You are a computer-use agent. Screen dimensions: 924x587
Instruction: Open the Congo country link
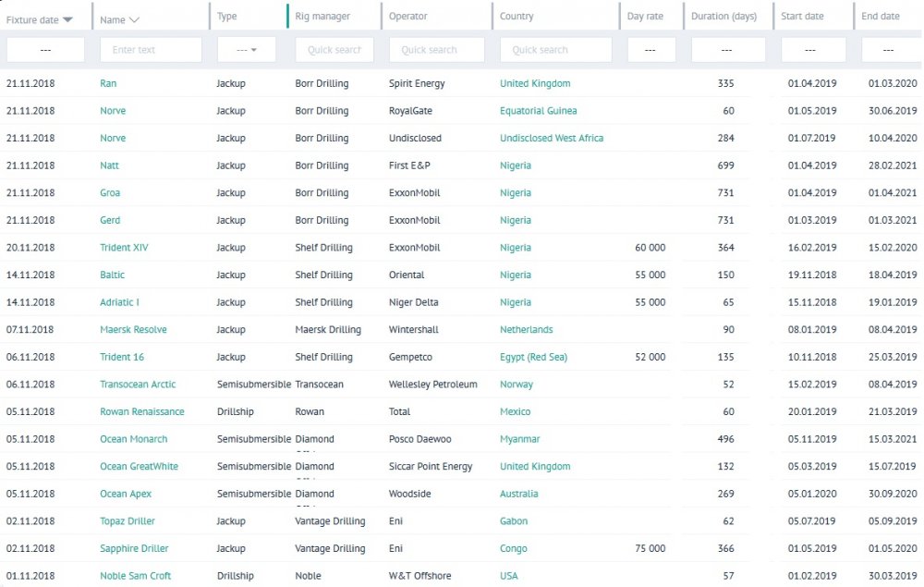click(x=513, y=548)
